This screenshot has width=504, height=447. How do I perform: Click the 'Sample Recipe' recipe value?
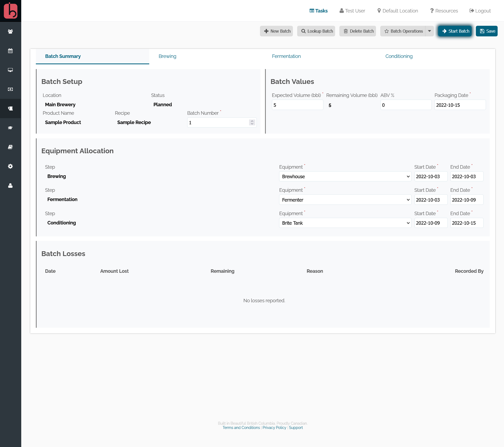pos(134,122)
